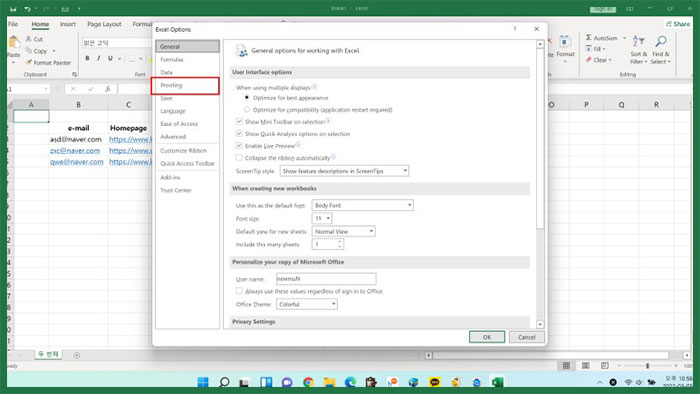This screenshot has height=394, width=700.
Task: Open the Advanced options category
Action: (x=173, y=137)
